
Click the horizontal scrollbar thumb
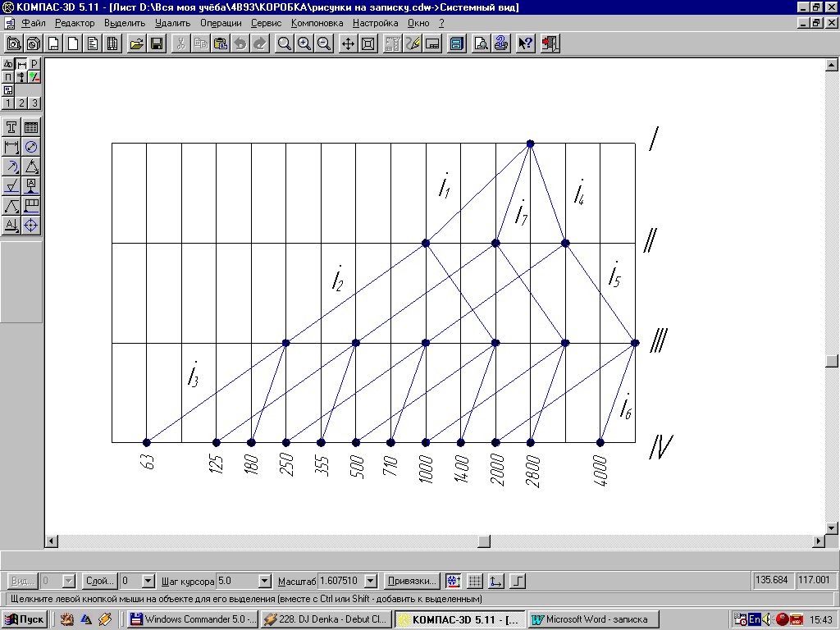pos(484,541)
